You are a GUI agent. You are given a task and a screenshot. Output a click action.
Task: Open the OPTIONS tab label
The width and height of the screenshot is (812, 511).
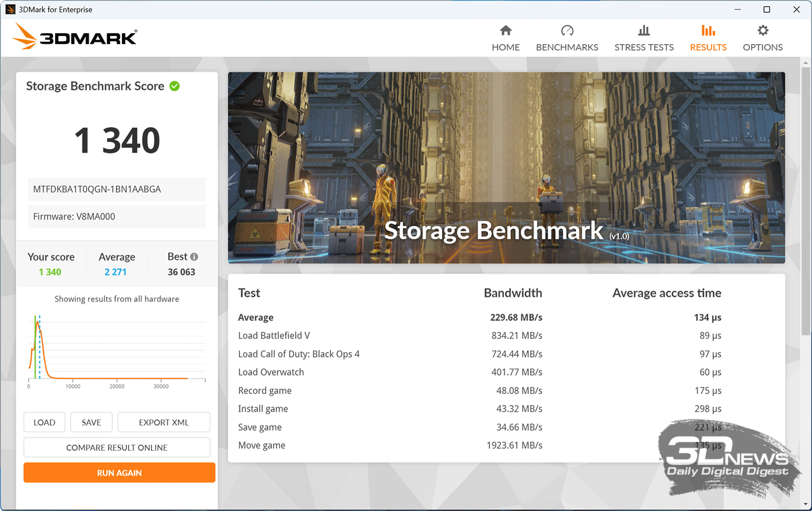(763, 47)
